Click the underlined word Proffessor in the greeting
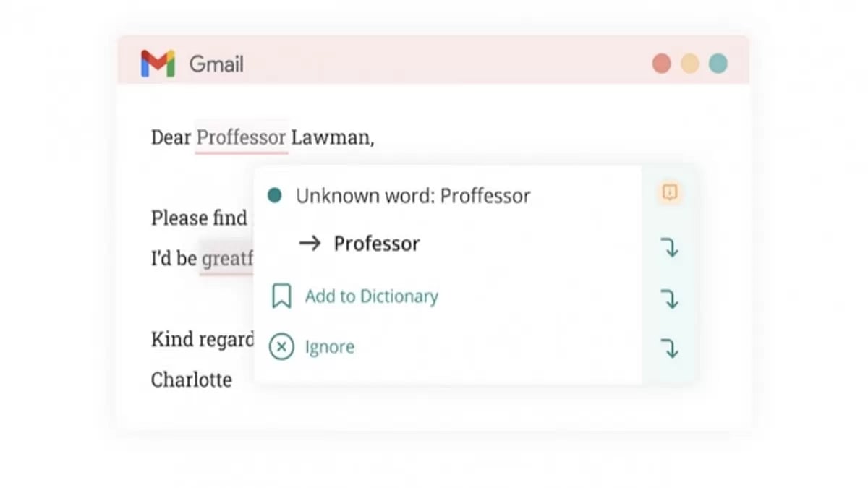 click(x=240, y=137)
